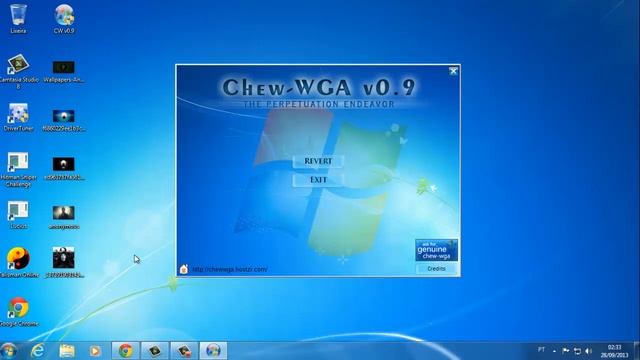The height and width of the screenshot is (360, 640).
Task: Select the Google Chrome desktop shortcut
Action: click(19, 312)
